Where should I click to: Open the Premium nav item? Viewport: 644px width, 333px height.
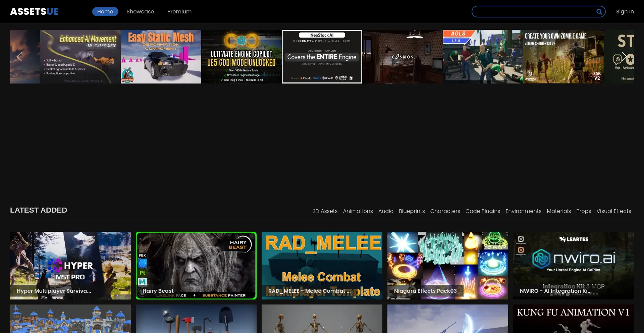[179, 12]
